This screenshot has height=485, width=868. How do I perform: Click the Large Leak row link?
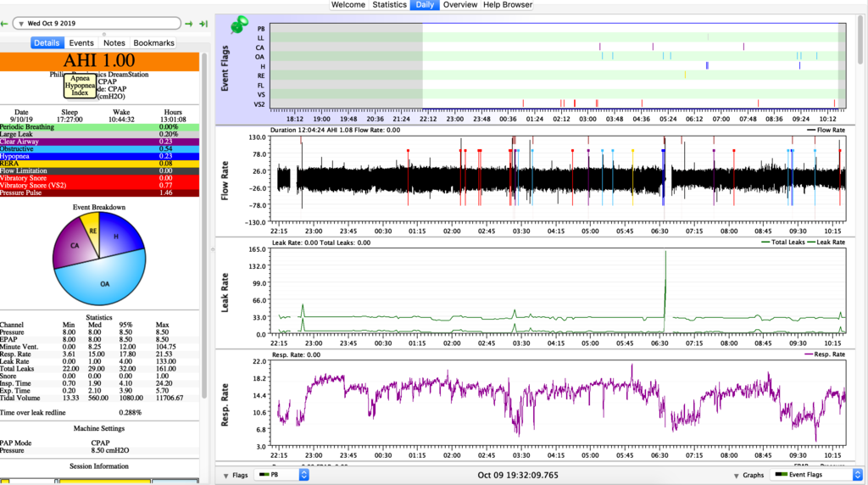pos(99,135)
